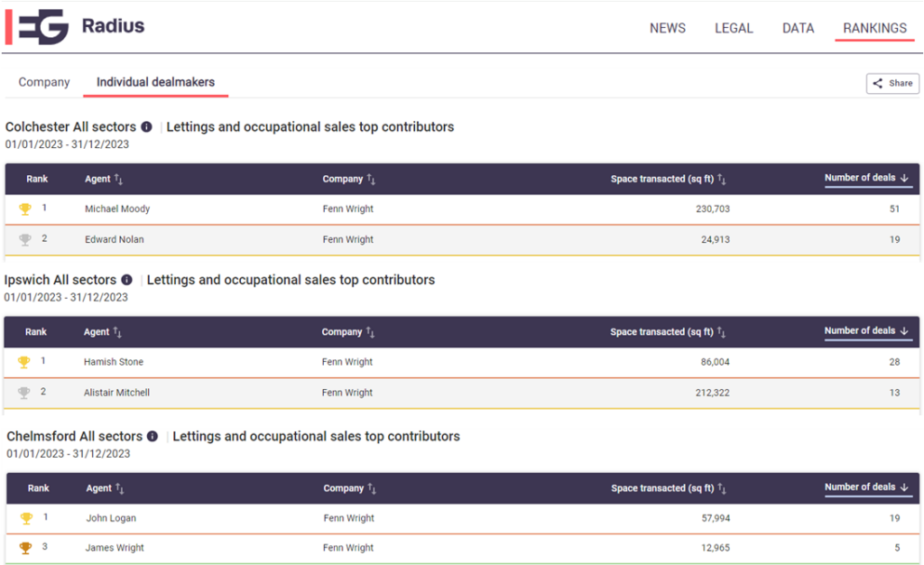Open the info icon beside Chelmsford All sectors
Screen dimensions: 924x565
pyautogui.click(x=152, y=436)
